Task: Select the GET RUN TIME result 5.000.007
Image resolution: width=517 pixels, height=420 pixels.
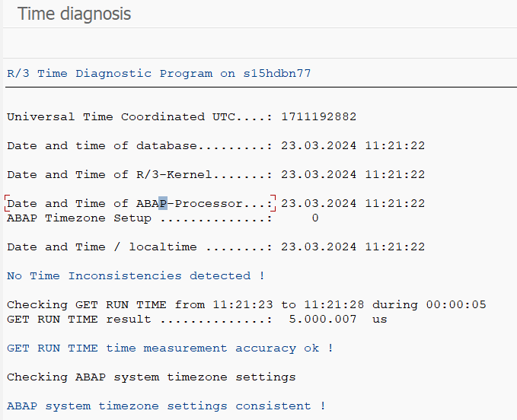Action: point(322,320)
